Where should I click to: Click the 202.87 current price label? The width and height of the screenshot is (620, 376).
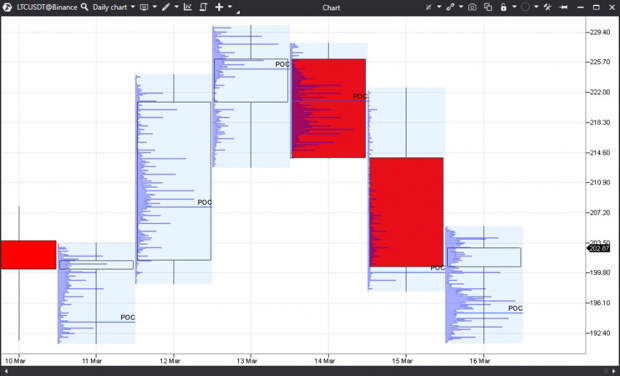599,248
